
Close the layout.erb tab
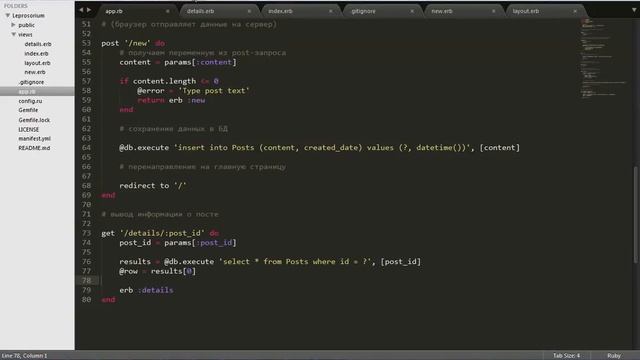(575, 11)
